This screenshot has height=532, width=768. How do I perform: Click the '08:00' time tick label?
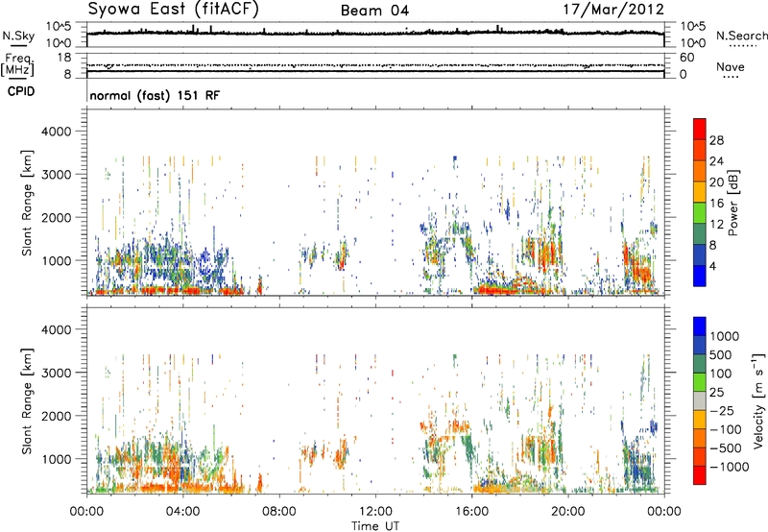[x=279, y=512]
